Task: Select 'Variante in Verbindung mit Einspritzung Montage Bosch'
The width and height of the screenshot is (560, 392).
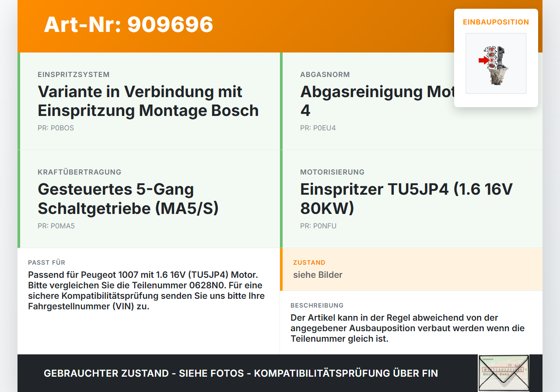Action: tap(148, 101)
